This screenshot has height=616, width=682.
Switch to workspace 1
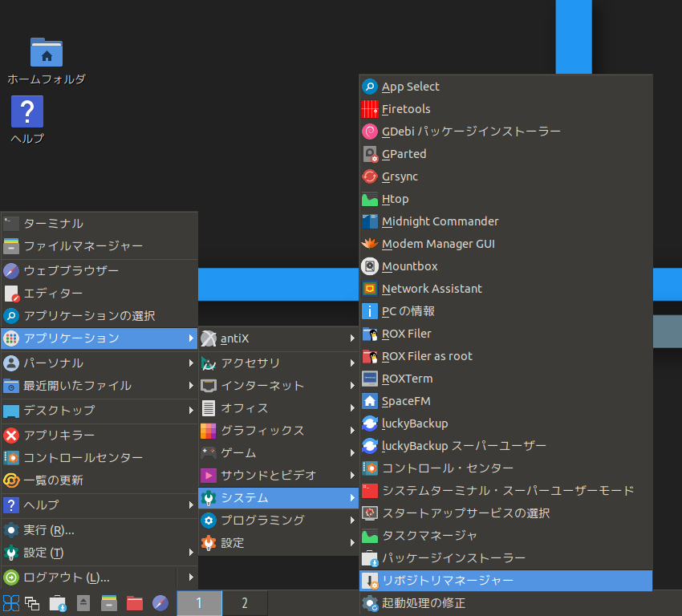pyautogui.click(x=199, y=603)
